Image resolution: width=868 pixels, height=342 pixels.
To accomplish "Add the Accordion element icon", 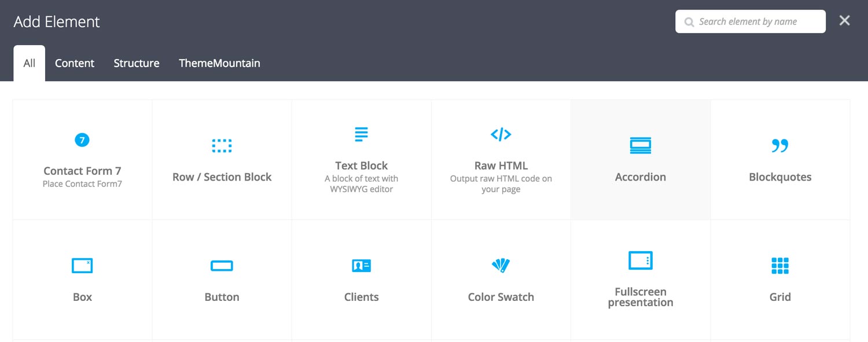I will pos(641,146).
